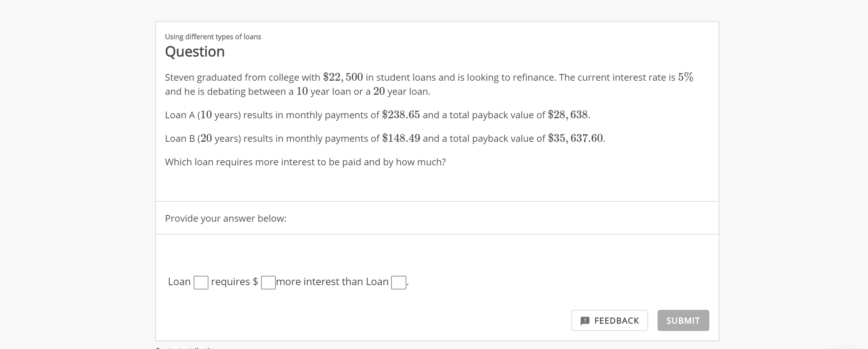Click the second Loan letter box after 'than Loan'

point(398,282)
